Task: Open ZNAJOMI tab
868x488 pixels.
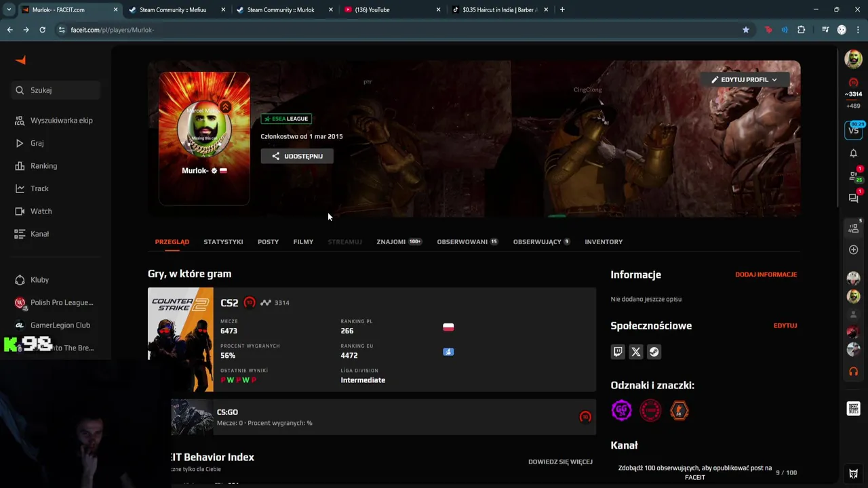Action: [x=399, y=242]
